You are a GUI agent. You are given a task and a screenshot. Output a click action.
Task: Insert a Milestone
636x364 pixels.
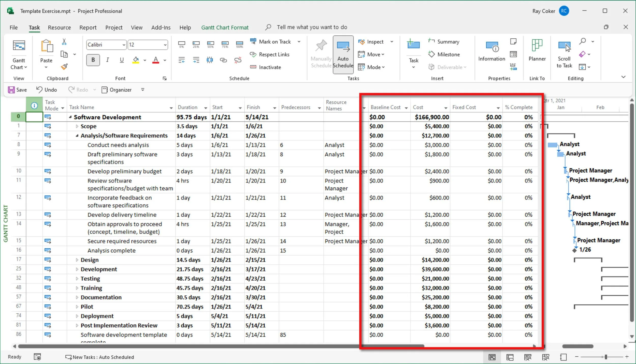pos(444,54)
